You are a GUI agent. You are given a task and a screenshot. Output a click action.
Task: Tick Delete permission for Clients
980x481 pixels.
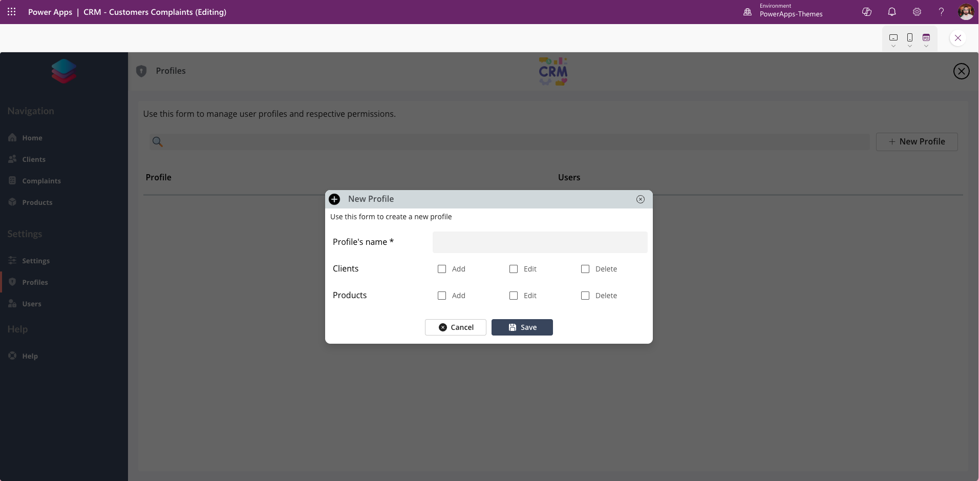coord(585,269)
